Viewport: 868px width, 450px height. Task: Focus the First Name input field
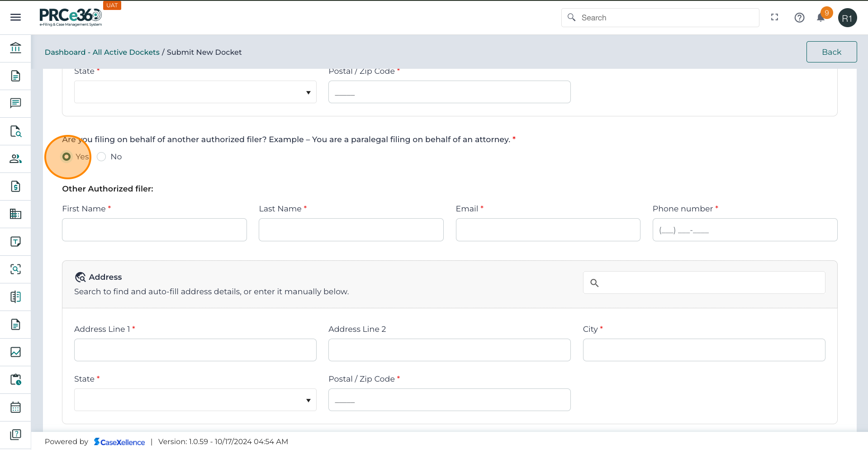154,230
